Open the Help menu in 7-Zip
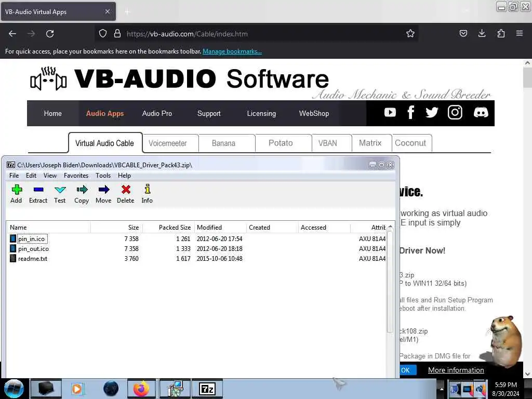 click(x=124, y=176)
